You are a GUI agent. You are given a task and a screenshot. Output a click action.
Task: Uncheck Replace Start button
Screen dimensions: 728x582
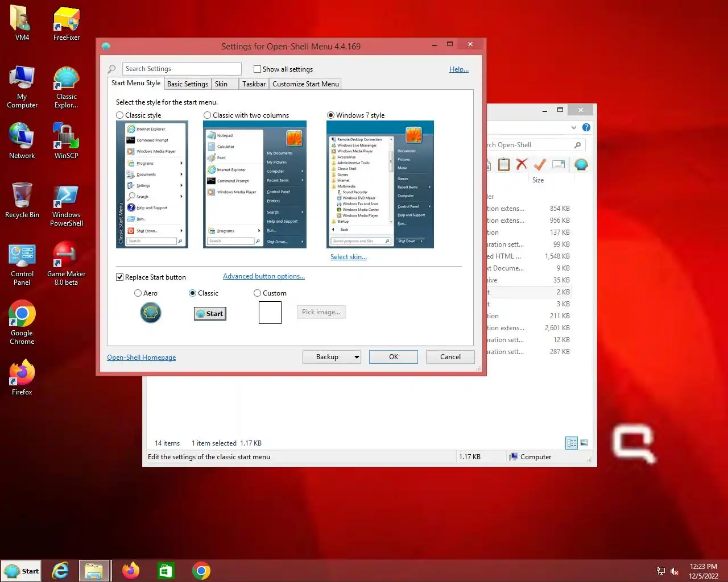tap(119, 277)
